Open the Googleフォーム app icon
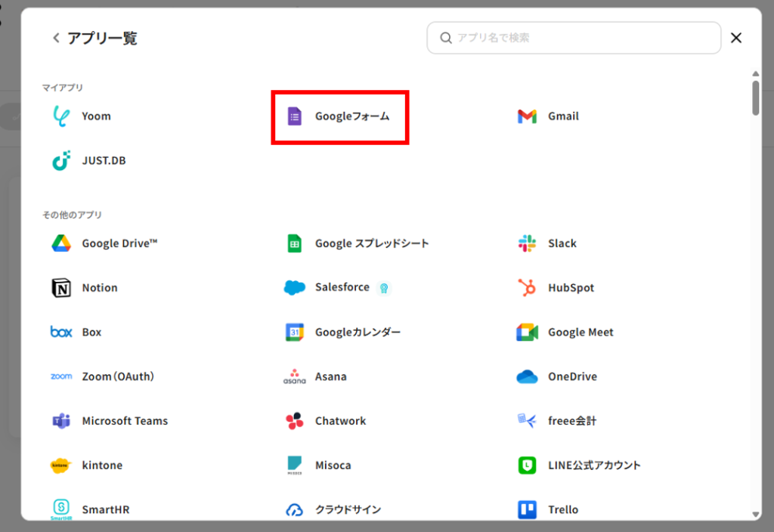The image size is (774, 532). point(295,116)
